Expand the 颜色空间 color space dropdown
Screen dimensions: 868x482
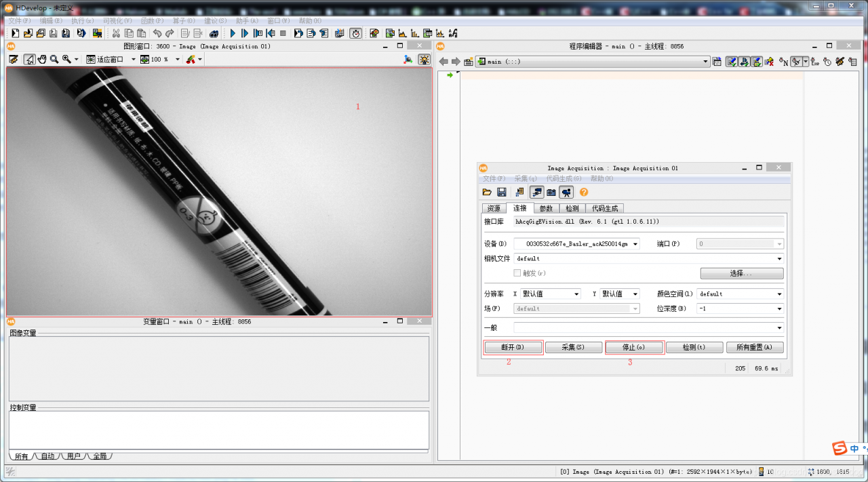pyautogui.click(x=741, y=294)
